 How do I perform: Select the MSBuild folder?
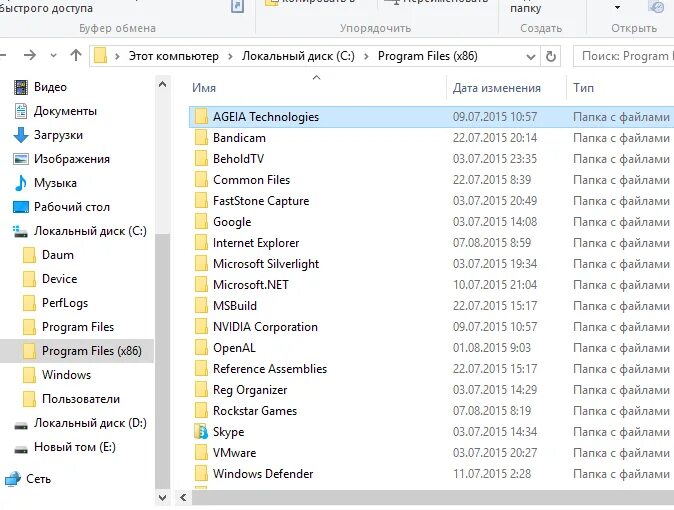point(235,306)
